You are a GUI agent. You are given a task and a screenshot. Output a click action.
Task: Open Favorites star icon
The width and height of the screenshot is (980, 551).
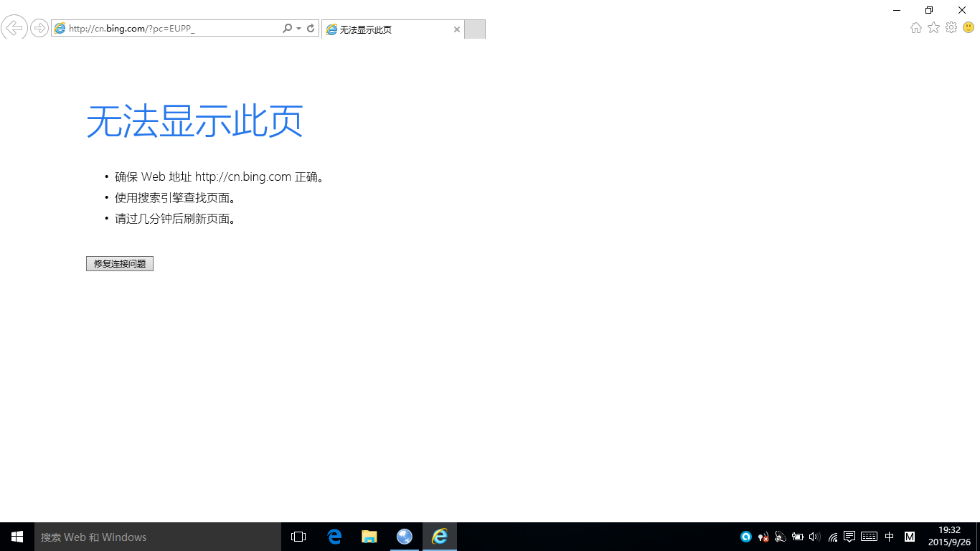[933, 28]
